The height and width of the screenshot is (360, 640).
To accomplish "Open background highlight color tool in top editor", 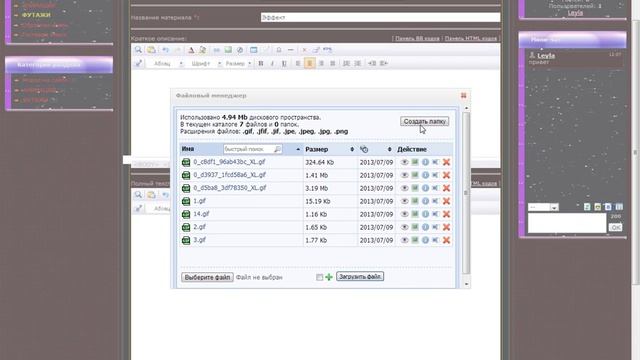I will (202, 50).
